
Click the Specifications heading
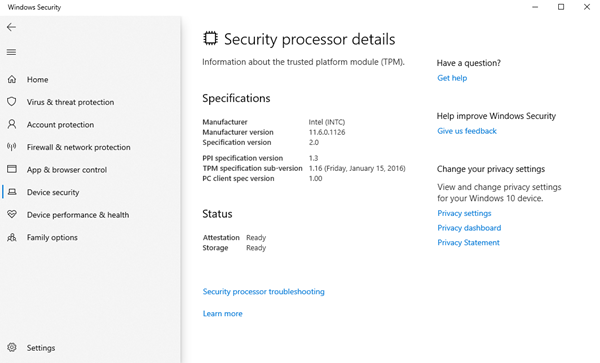click(x=236, y=98)
